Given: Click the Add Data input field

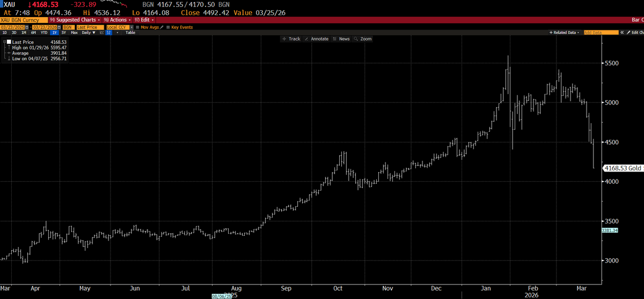Looking at the screenshot, I should 600,33.
